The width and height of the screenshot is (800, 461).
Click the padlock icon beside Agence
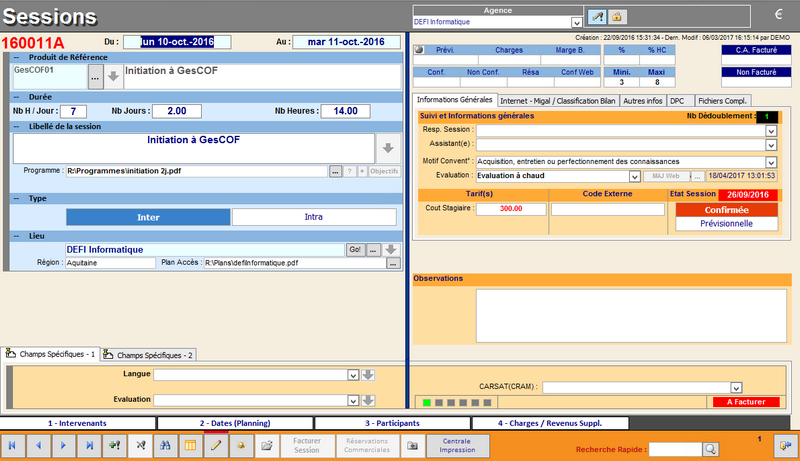[x=618, y=18]
